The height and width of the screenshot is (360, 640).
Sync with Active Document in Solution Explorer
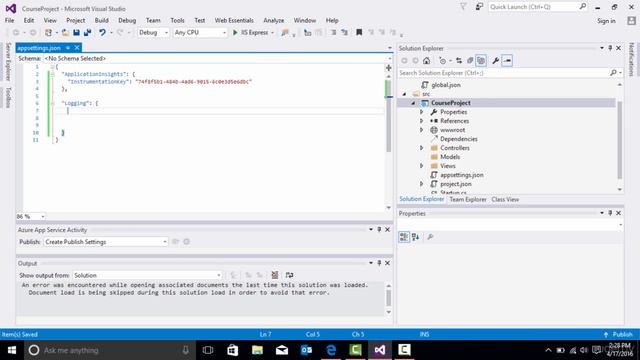(459, 61)
